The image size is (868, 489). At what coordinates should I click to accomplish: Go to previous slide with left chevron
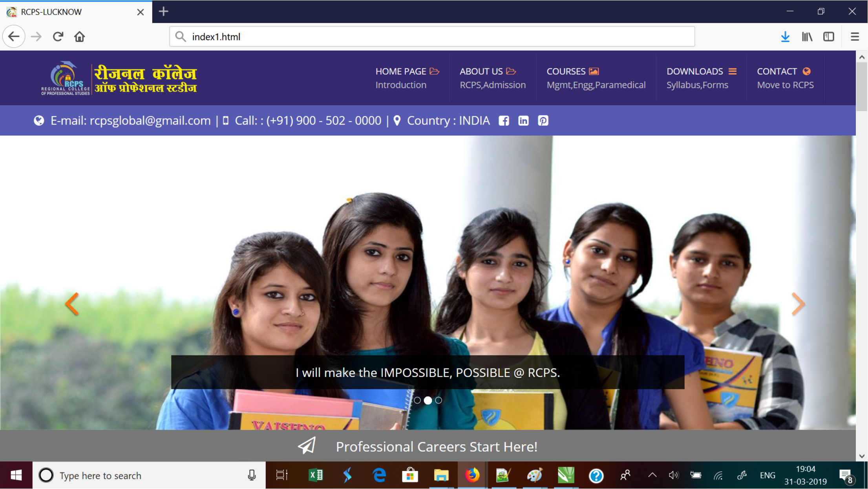click(x=72, y=304)
